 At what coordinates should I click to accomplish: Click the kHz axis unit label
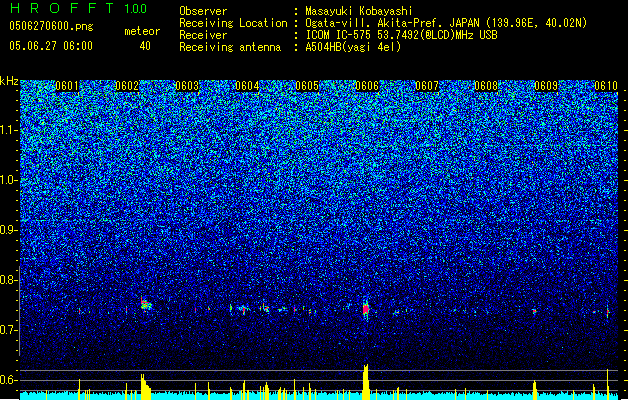(9, 81)
